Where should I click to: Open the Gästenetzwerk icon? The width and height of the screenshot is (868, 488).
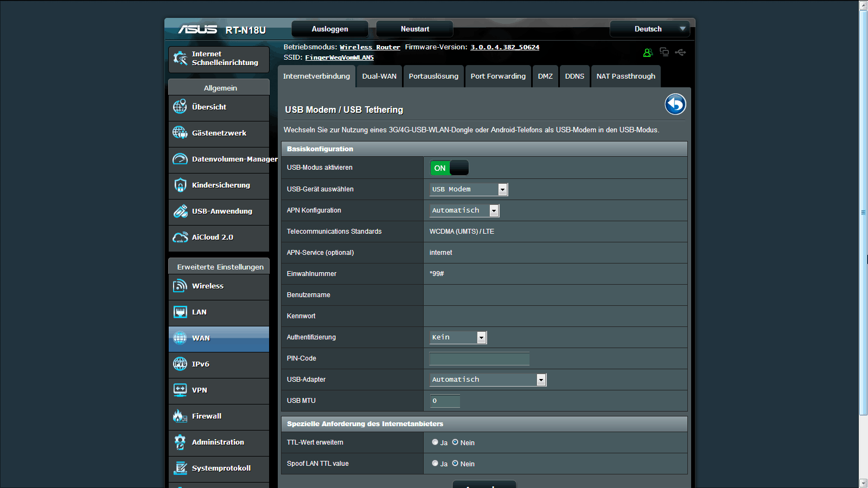click(180, 133)
